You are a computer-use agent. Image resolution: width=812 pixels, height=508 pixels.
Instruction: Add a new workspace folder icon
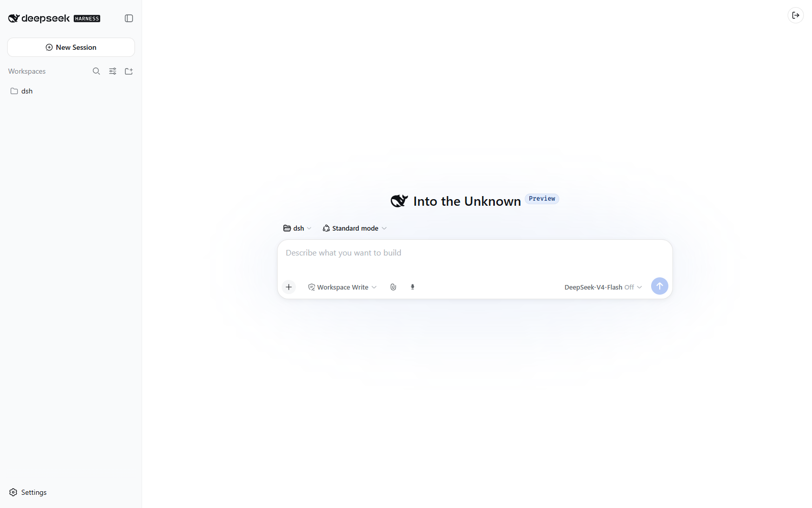[x=129, y=71]
